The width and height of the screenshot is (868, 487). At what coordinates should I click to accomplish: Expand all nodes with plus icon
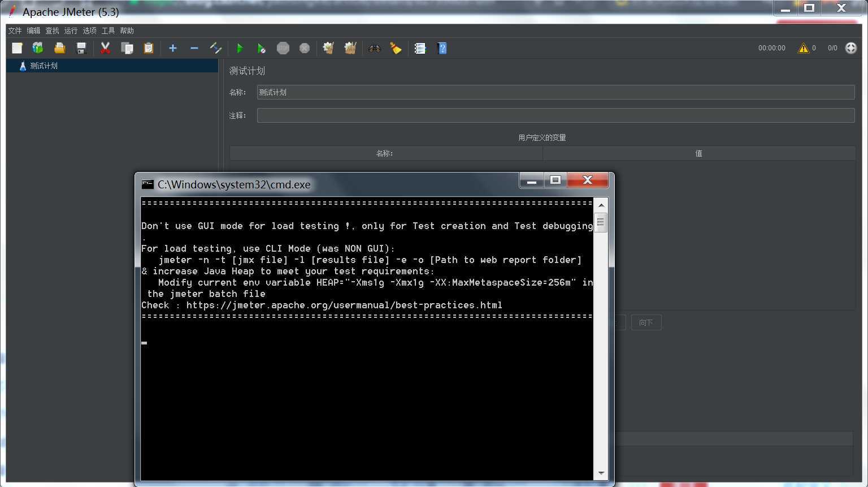point(173,48)
